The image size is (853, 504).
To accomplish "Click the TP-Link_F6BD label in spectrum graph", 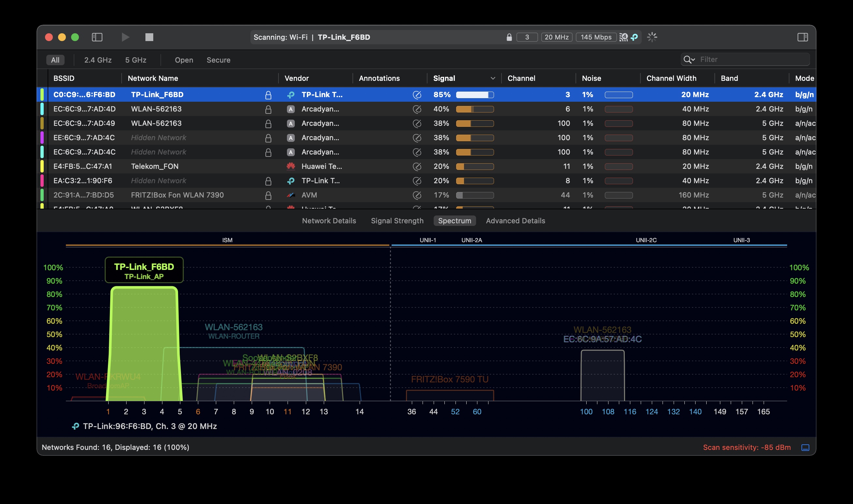I will click(144, 270).
